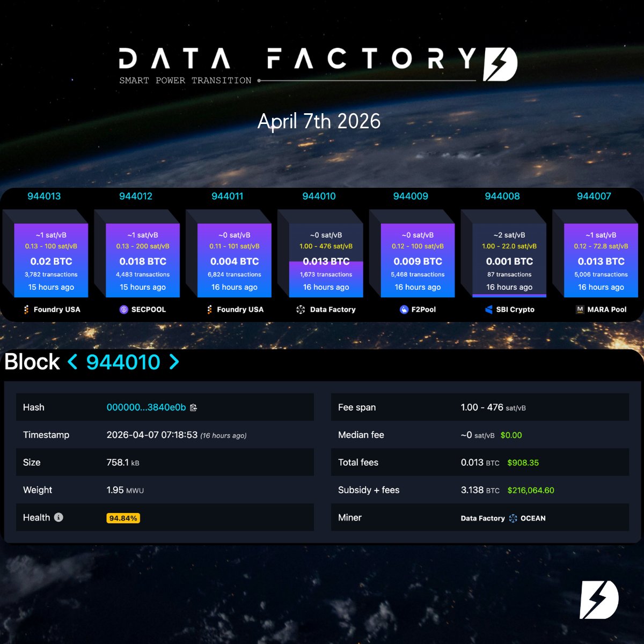Click the OCEAN label in Miner row
The image size is (644, 644).
point(533,518)
